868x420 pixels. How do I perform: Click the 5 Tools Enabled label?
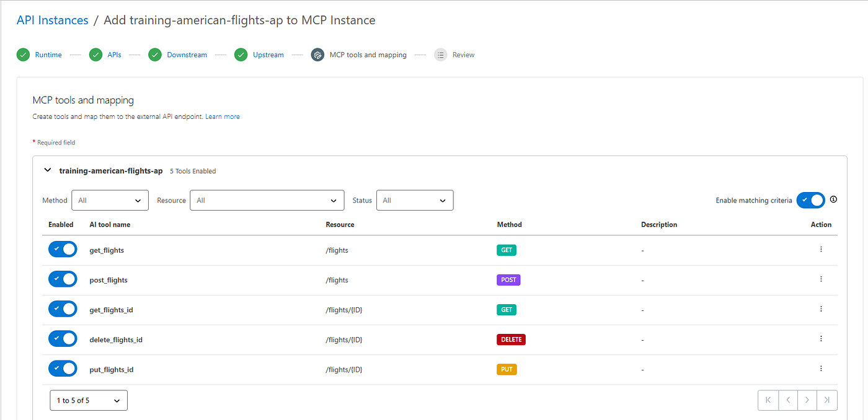pos(193,171)
